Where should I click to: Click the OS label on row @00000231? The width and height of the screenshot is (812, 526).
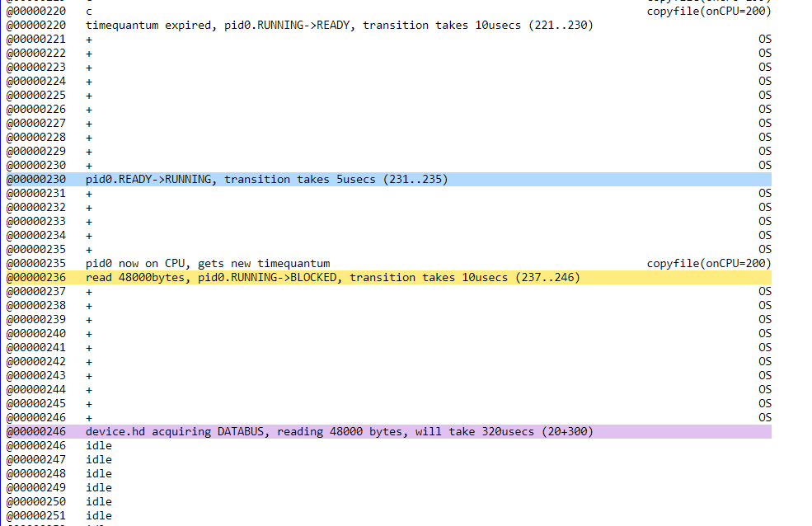pyautogui.click(x=764, y=193)
